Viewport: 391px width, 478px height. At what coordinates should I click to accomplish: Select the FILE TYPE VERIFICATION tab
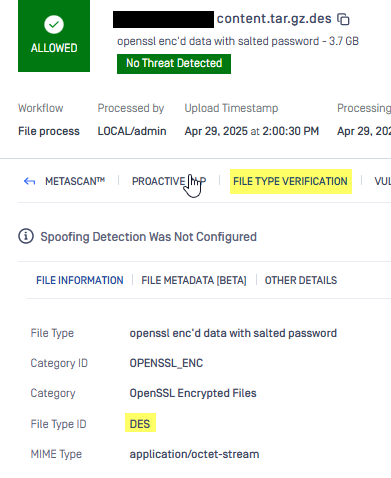[x=290, y=181]
